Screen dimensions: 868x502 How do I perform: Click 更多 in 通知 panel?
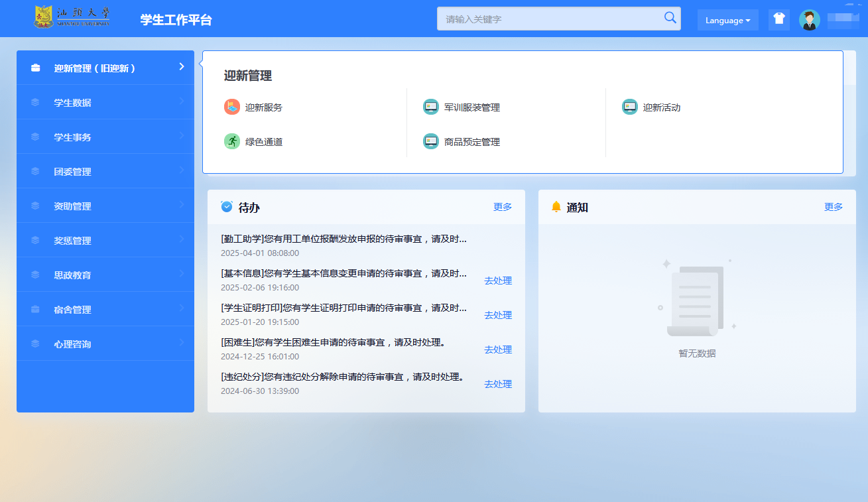[x=834, y=207]
